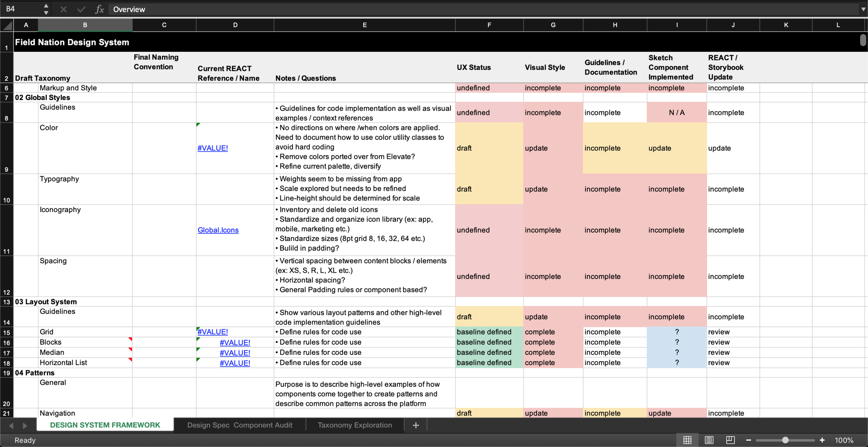Viewport: 868px width, 447px height.
Task: Open the #VALUE! link in the Grid row
Action: click(x=213, y=332)
